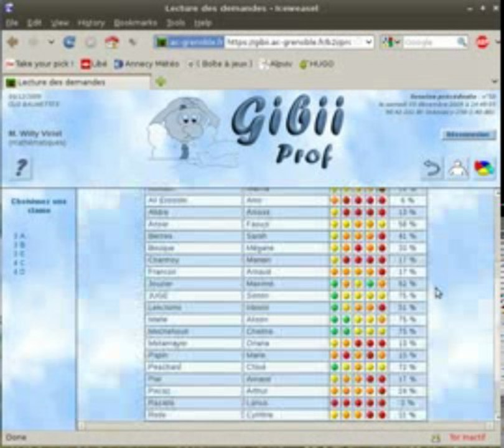Open the Gibii user profile icon
This screenshot has width=504, height=448.
point(458,169)
